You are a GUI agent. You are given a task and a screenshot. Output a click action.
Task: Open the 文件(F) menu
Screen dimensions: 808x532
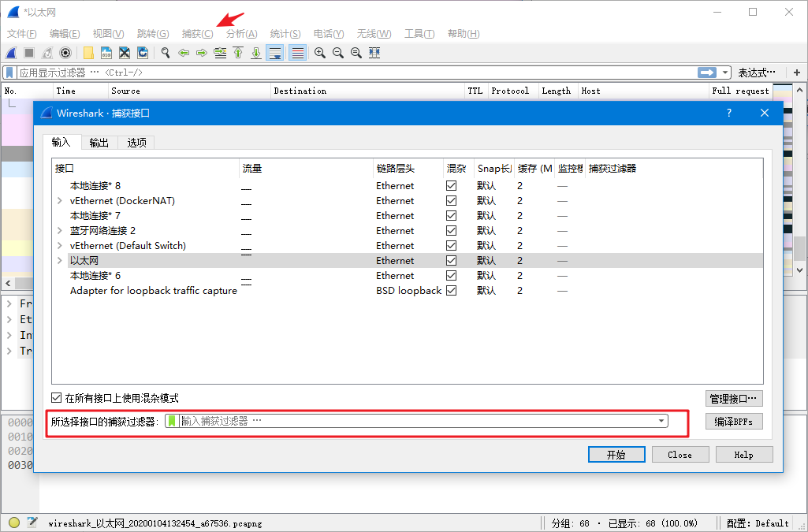click(21, 33)
